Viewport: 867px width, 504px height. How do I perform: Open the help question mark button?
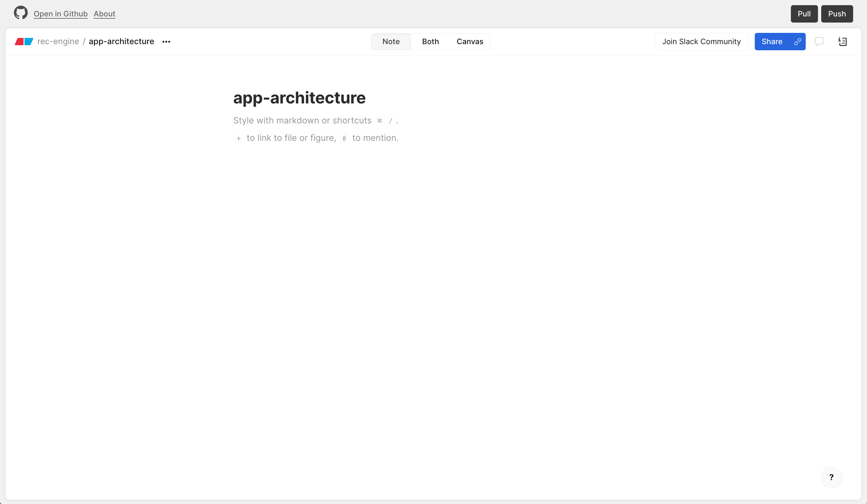[831, 477]
